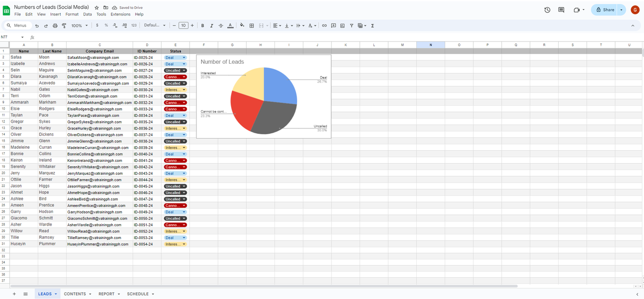Open the Extensions menu
The height and width of the screenshot is (299, 644).
point(120,14)
